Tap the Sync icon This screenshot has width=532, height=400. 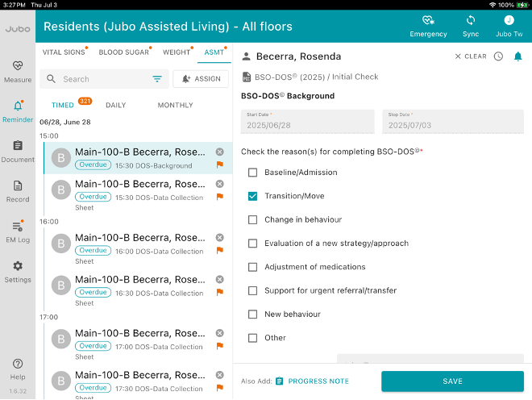(471, 21)
